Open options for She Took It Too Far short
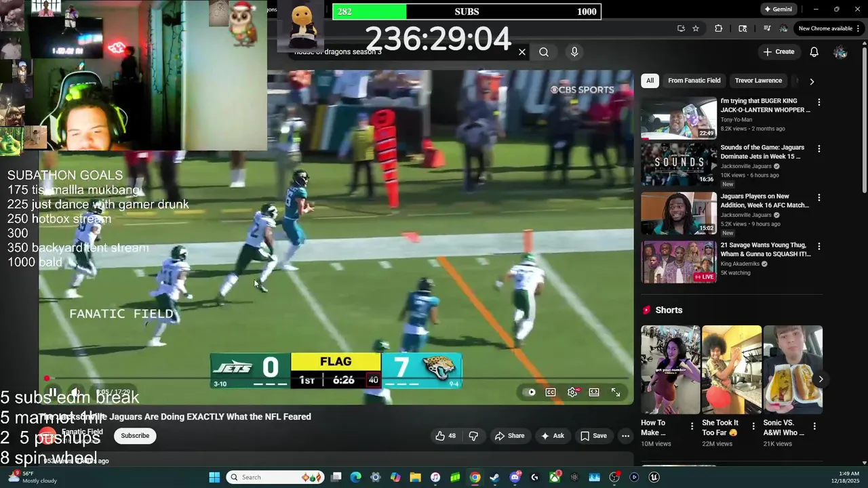Viewport: 868px width, 488px height. pos(753,426)
